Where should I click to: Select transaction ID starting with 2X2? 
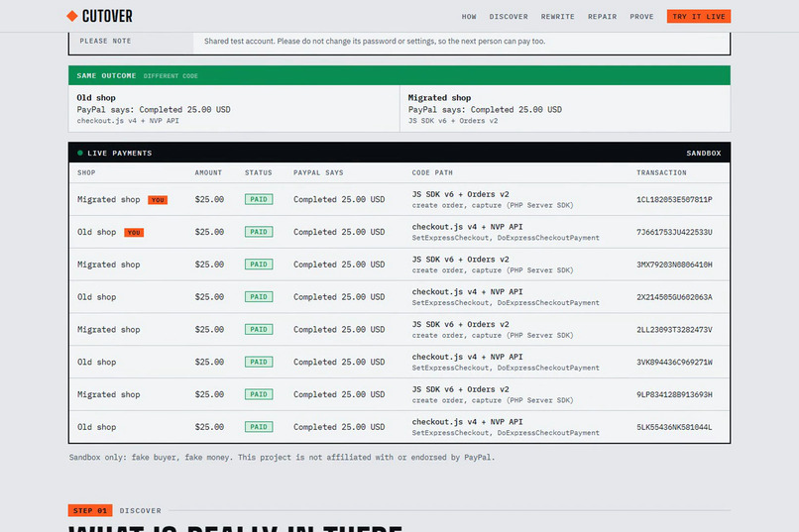[x=674, y=297]
